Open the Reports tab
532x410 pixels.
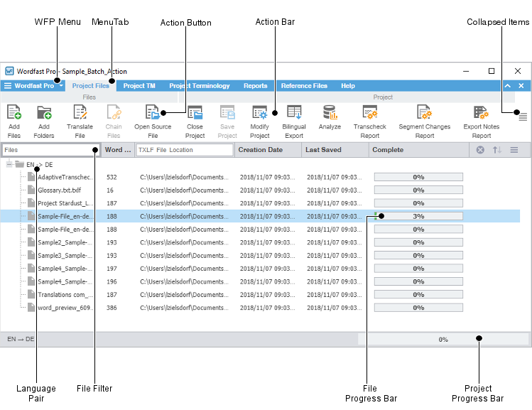point(256,86)
